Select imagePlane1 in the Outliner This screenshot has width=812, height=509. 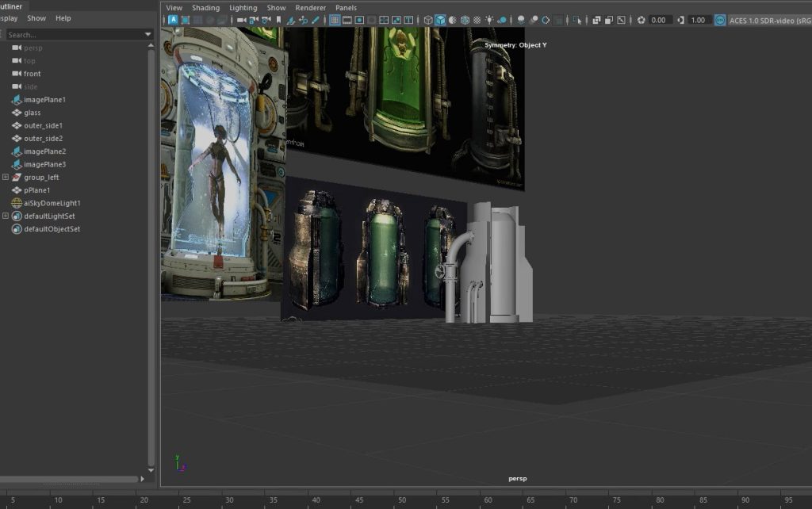tap(44, 99)
